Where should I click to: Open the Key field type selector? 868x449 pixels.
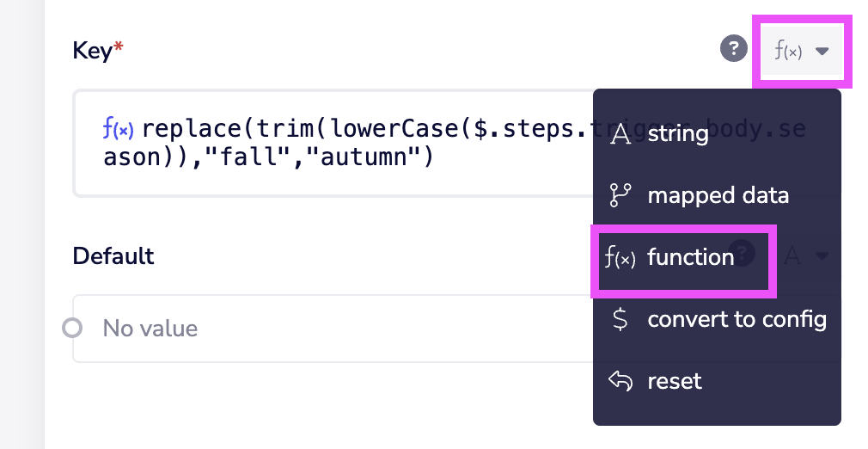tap(800, 51)
